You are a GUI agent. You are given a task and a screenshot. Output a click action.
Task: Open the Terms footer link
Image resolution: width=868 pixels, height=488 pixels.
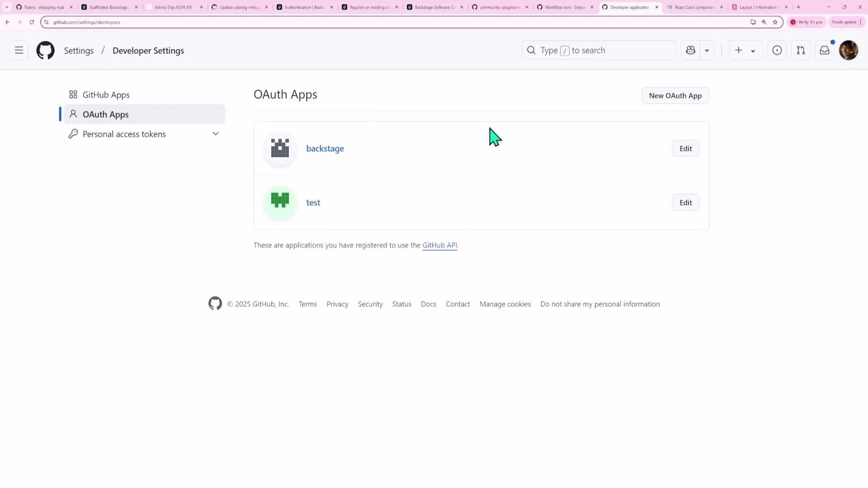(x=307, y=304)
